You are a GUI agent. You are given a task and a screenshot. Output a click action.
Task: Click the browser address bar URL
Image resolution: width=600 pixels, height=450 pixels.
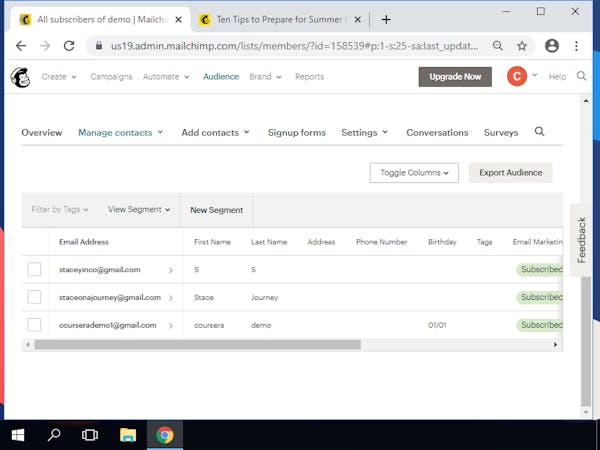coord(294,46)
